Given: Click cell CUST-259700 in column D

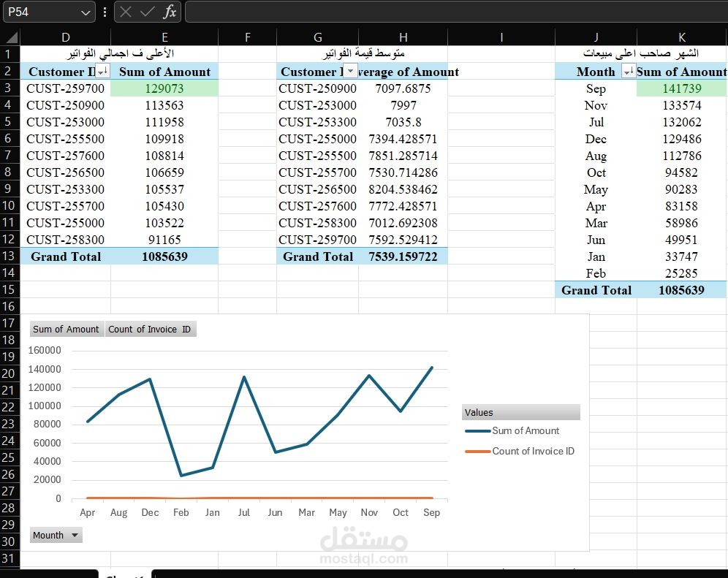Looking at the screenshot, I should tap(66, 88).
